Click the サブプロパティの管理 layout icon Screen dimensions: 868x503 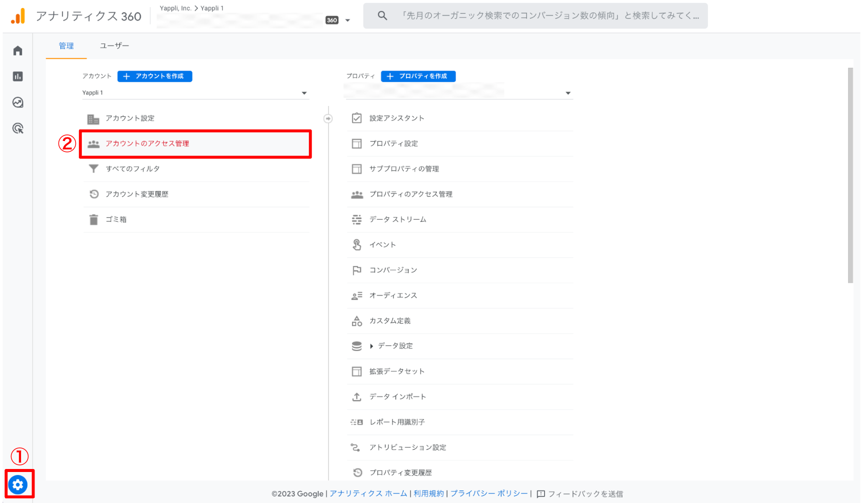click(x=357, y=169)
